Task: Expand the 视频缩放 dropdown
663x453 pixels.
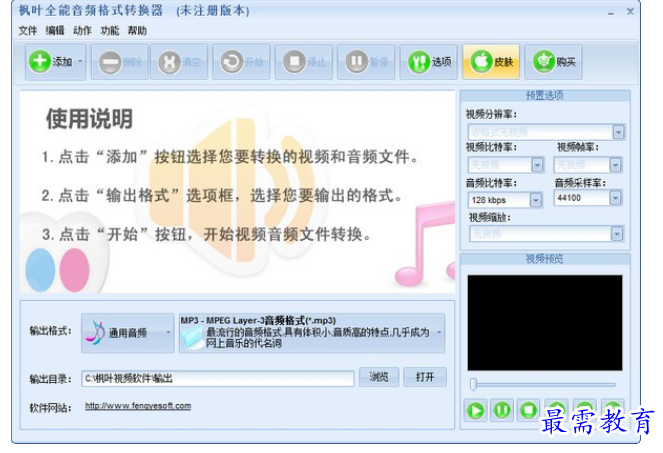Action: [617, 233]
